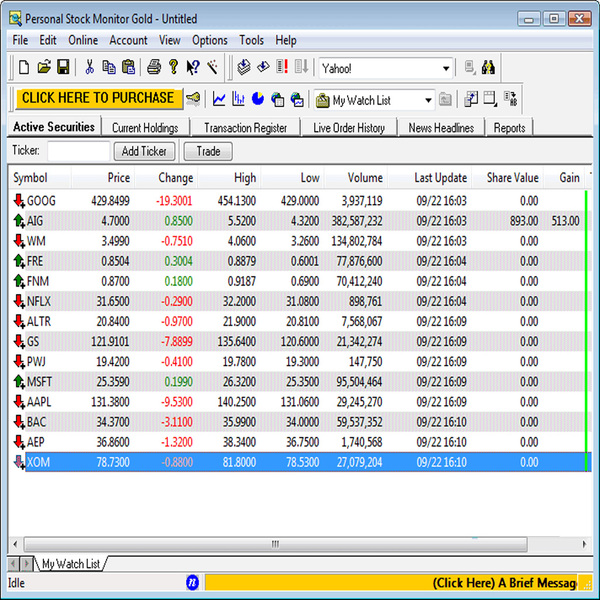600x600 pixels.
Task: Click the gray down-arrow stop update icon
Action: pyautogui.click(x=302, y=67)
